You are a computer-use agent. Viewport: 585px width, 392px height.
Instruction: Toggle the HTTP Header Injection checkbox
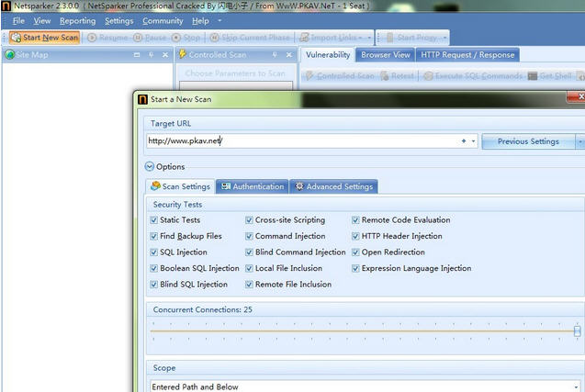[355, 236]
